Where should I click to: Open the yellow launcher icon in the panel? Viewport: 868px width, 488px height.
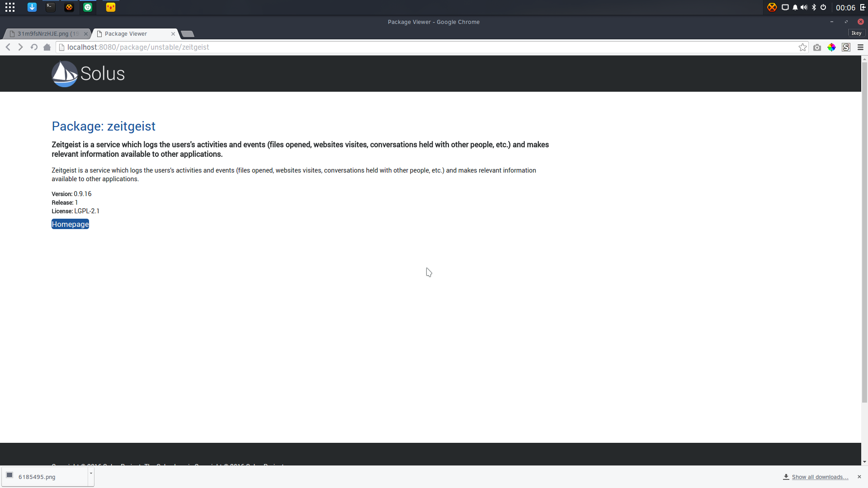(x=111, y=7)
